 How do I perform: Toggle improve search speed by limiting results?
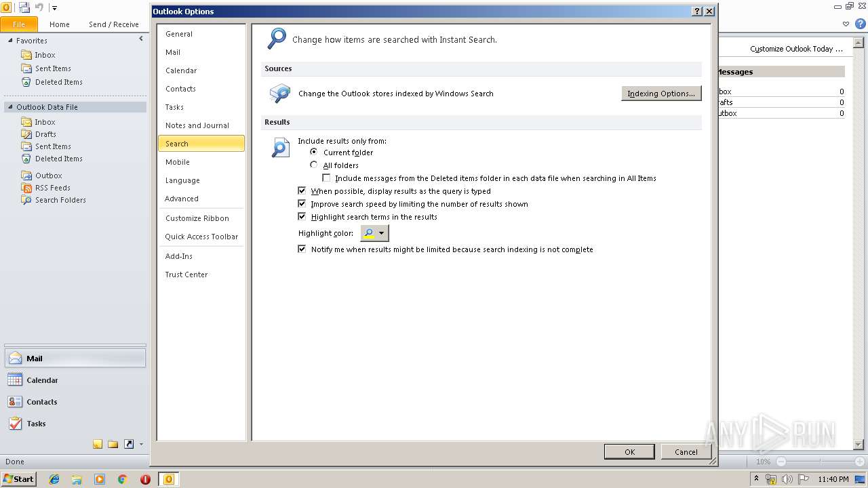pyautogui.click(x=302, y=204)
